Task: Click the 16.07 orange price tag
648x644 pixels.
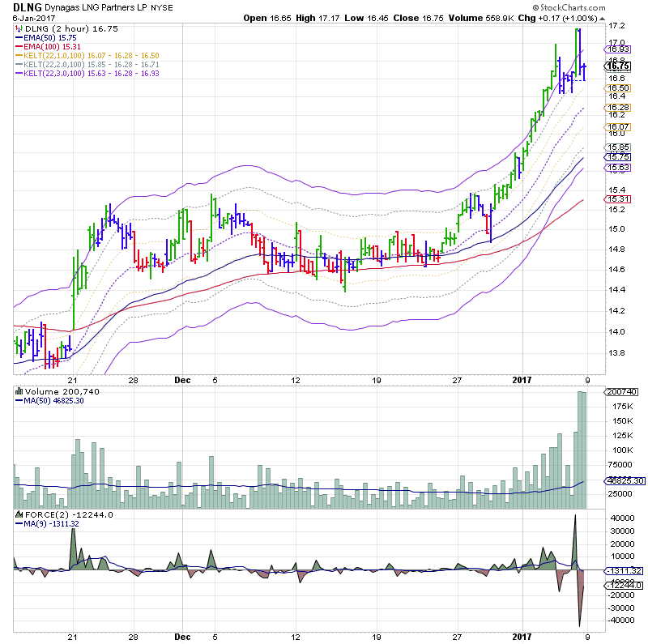Action: [618, 127]
